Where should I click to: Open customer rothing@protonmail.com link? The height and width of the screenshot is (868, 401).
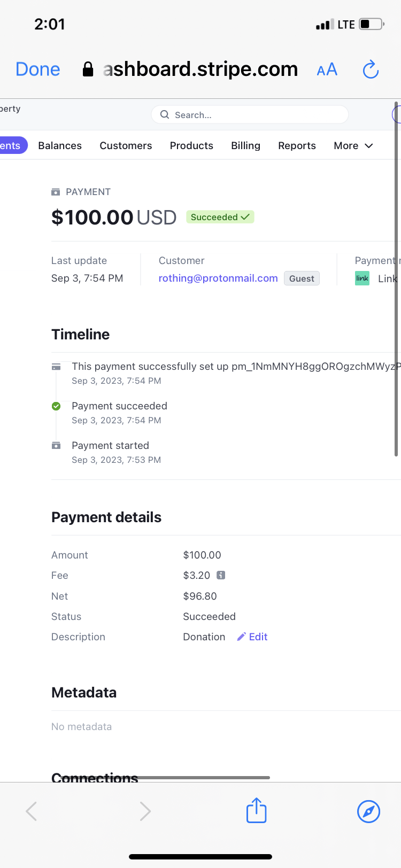coord(218,278)
